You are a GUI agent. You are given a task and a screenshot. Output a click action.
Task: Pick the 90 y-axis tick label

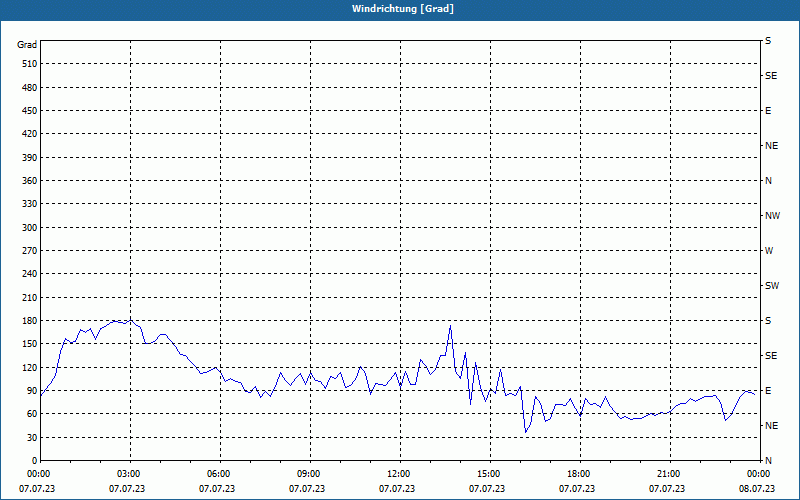(x=32, y=390)
